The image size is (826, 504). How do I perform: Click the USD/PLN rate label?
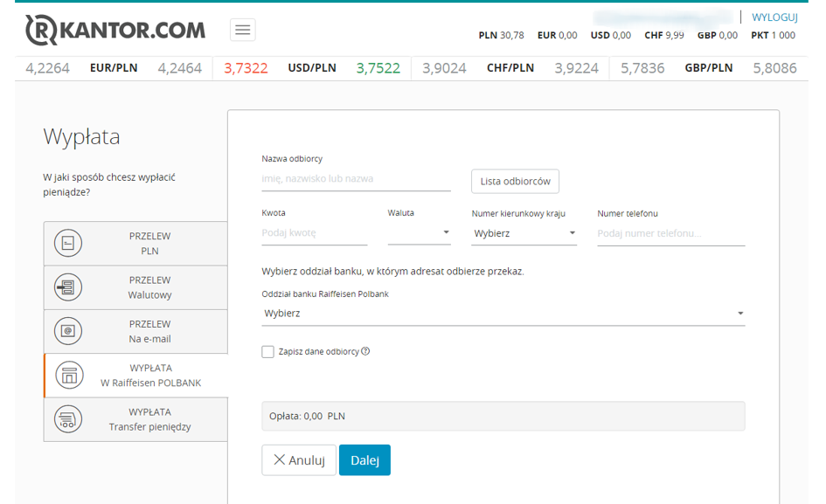312,68
